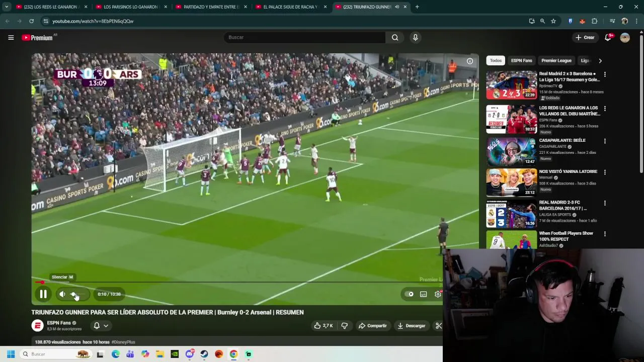Open Discord from the taskbar
The height and width of the screenshot is (362, 644).
pos(190,354)
